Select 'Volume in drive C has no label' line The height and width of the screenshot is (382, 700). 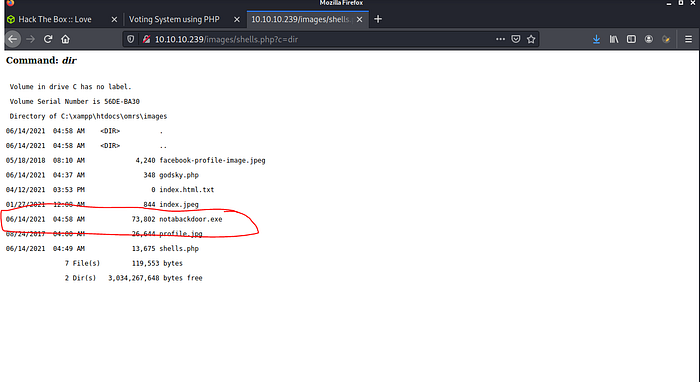(x=71, y=87)
